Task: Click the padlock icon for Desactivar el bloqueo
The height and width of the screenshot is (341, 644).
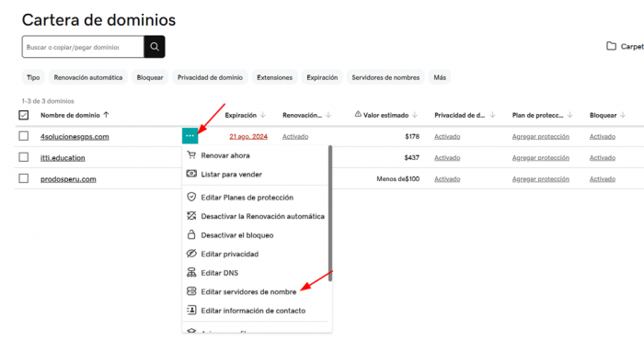Action: (x=191, y=234)
